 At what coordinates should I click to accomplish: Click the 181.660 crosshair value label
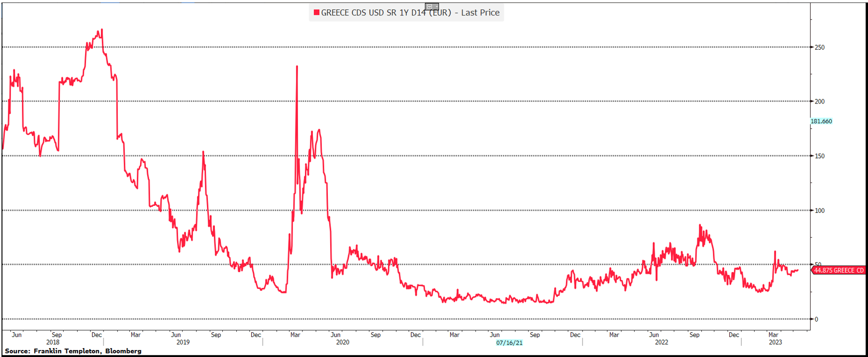[821, 121]
